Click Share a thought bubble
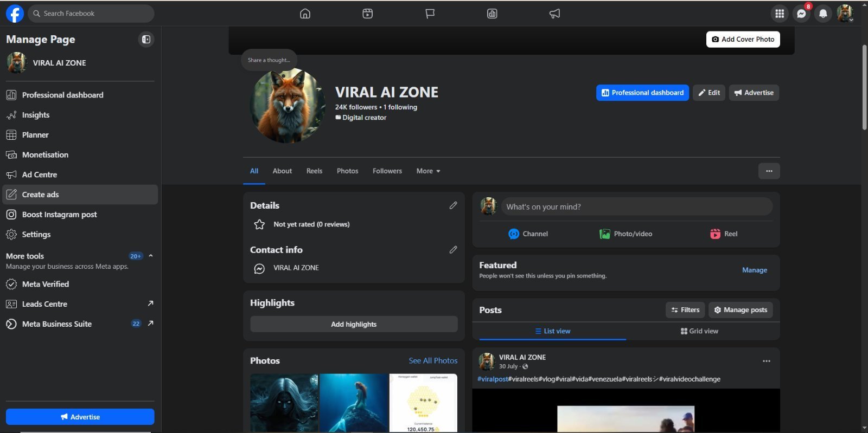 tap(269, 60)
